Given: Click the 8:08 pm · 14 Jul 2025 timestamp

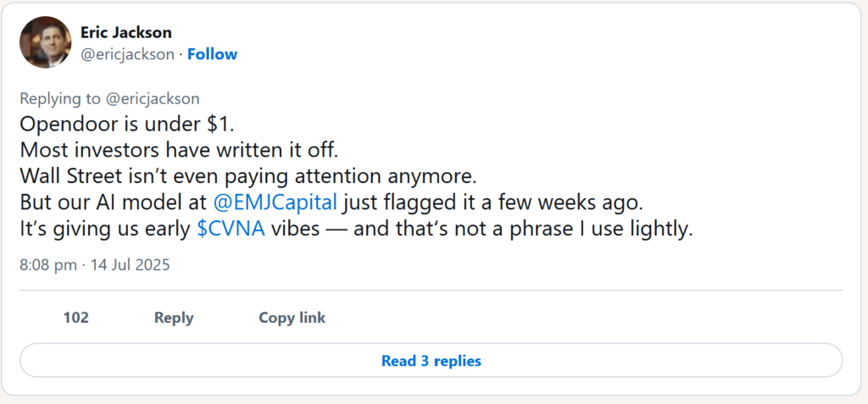Looking at the screenshot, I should [95, 265].
